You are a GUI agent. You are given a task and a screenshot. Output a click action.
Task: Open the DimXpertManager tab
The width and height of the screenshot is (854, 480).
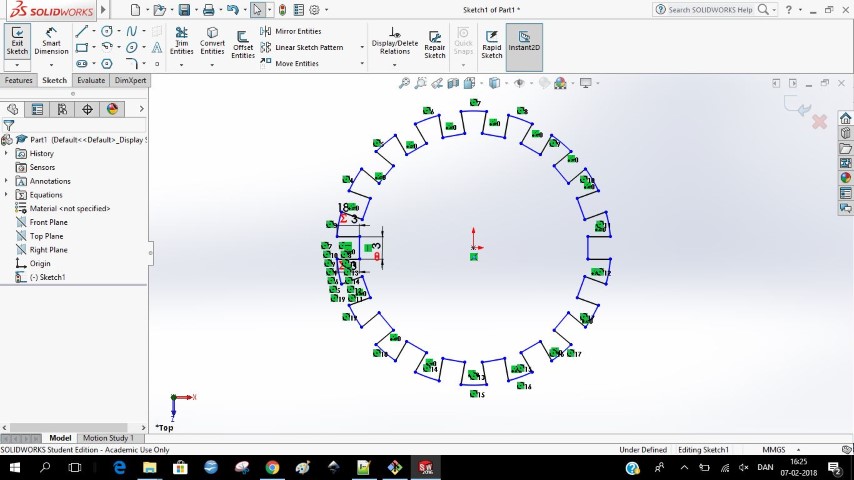[x=87, y=109]
